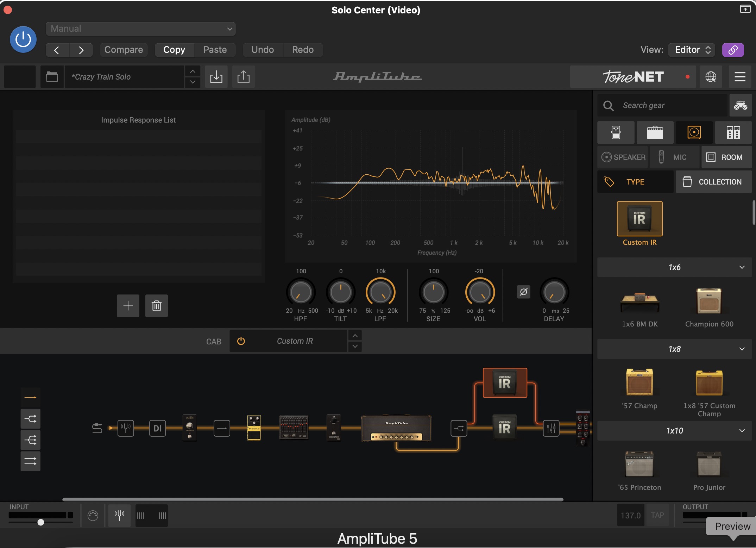Choose the Champion 600 cabinet
Viewport: 756px width, 548px height.
click(709, 301)
